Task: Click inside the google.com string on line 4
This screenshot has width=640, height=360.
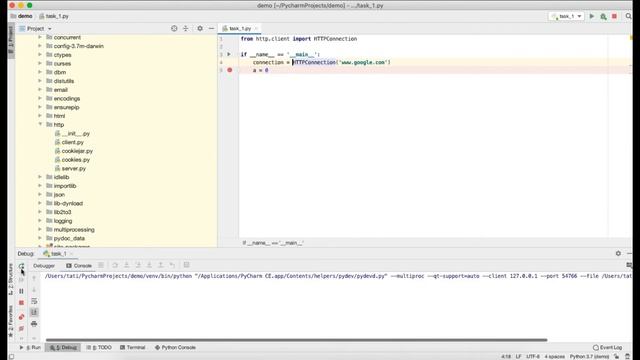Action: [363, 62]
